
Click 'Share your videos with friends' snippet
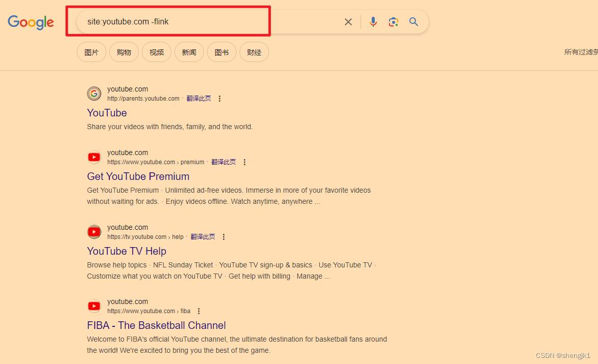point(170,127)
